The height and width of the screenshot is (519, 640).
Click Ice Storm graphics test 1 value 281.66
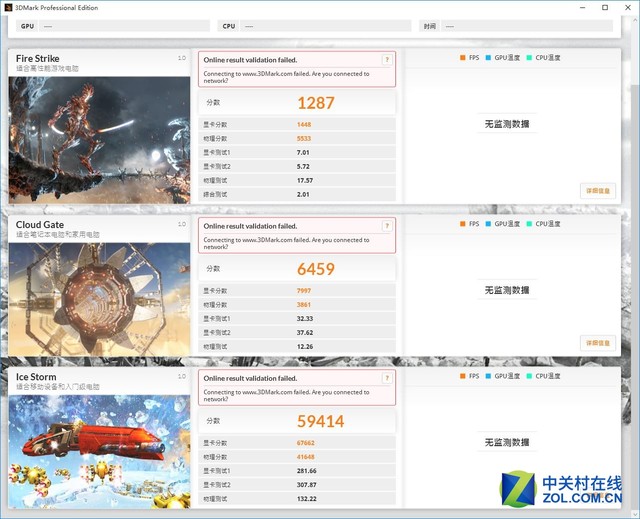pyautogui.click(x=307, y=471)
